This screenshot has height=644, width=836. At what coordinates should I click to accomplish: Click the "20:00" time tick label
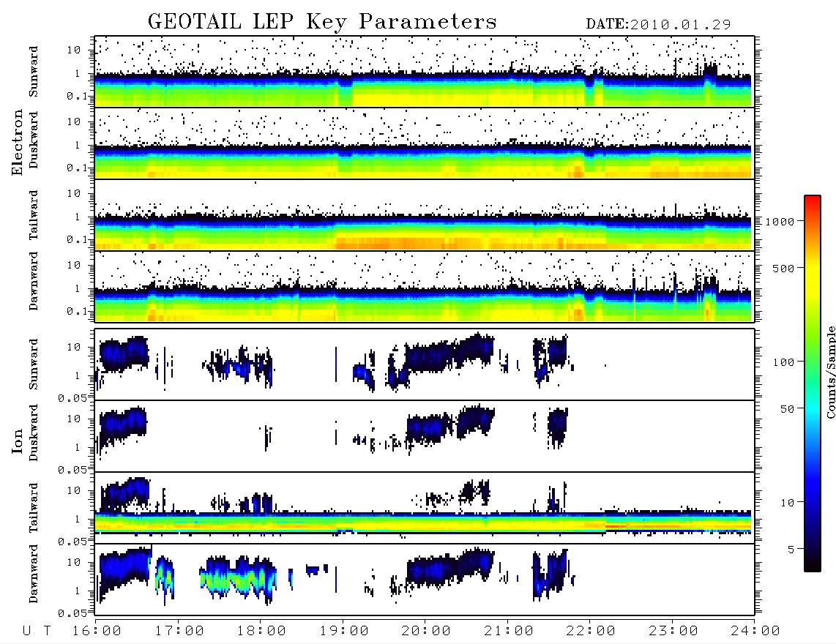(426, 631)
